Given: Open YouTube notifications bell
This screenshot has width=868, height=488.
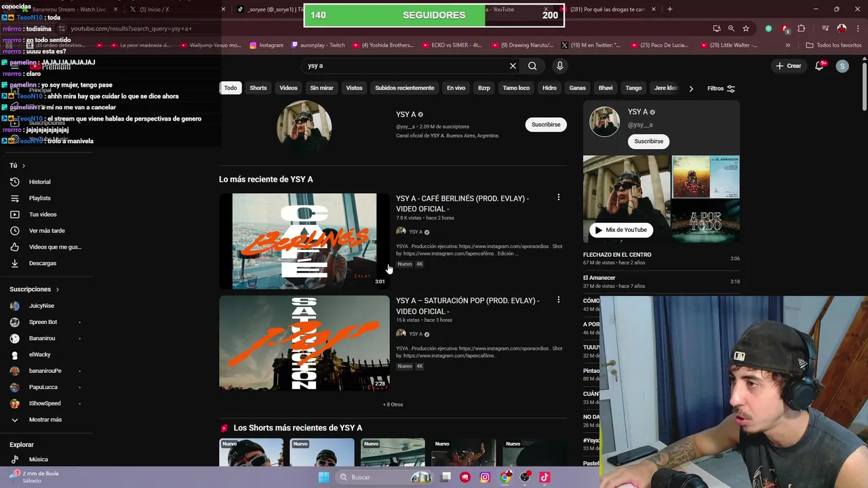Looking at the screenshot, I should 819,66.
